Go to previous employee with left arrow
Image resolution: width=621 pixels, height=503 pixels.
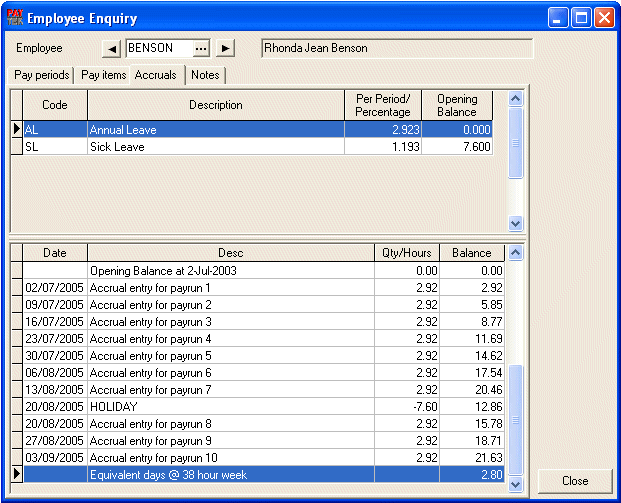[x=111, y=49]
